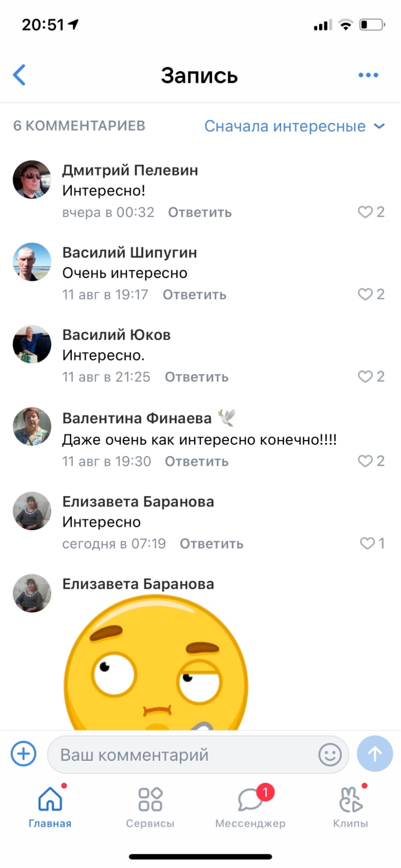The width and height of the screenshot is (401, 868).
Task: Reply to Василий Юков's comment
Action: point(197,377)
